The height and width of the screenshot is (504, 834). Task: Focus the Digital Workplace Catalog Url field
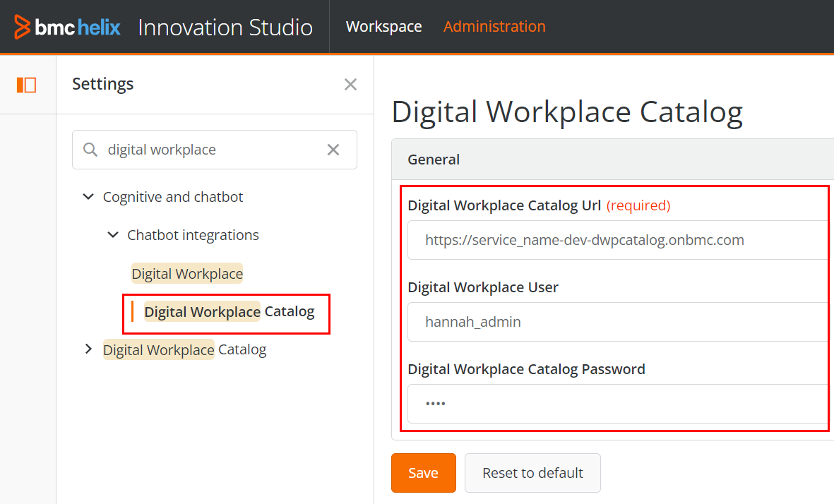pyautogui.click(x=618, y=240)
